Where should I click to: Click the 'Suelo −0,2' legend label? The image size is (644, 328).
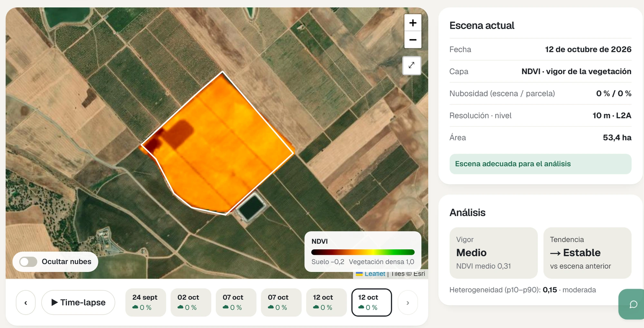coord(328,262)
